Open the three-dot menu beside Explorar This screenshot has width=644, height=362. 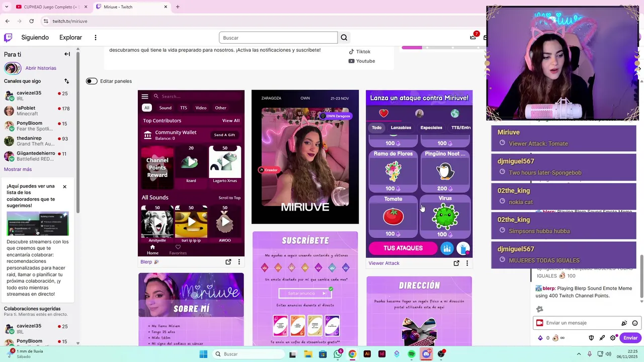[95, 38]
